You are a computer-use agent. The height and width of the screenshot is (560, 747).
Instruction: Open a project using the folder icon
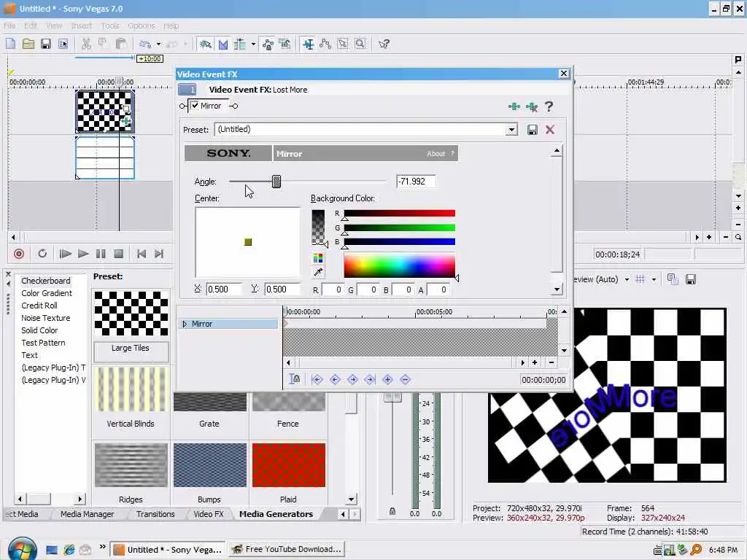(28, 44)
